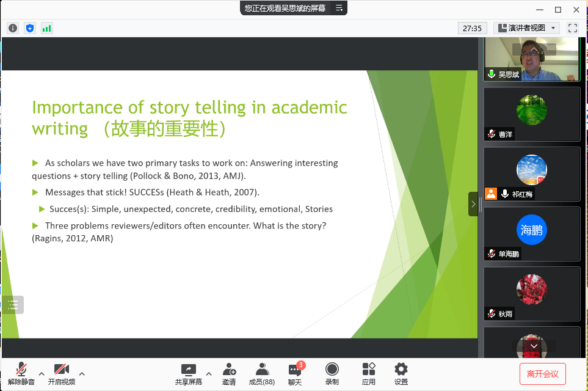Image resolution: width=588 pixels, height=391 pixels.
Task: Click the muted mic icon beside 曹洋
Action: tap(492, 134)
